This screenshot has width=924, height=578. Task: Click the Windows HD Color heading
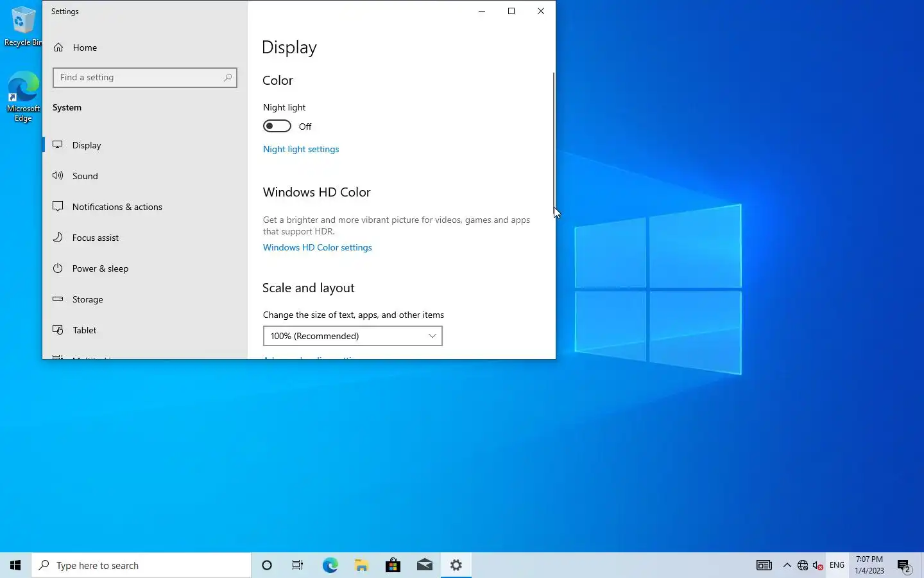coord(317,192)
